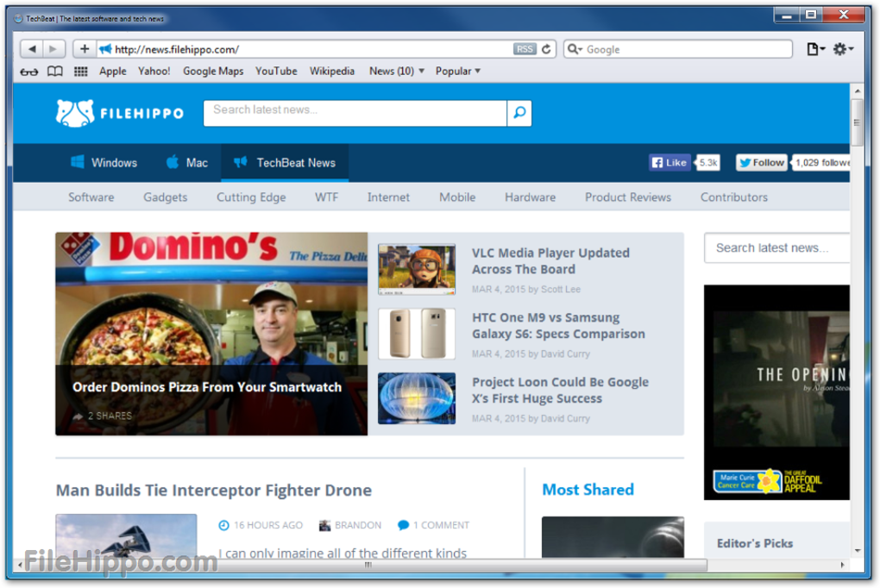
Task: Click the vertical scrollbar up arrow
Action: click(x=857, y=91)
